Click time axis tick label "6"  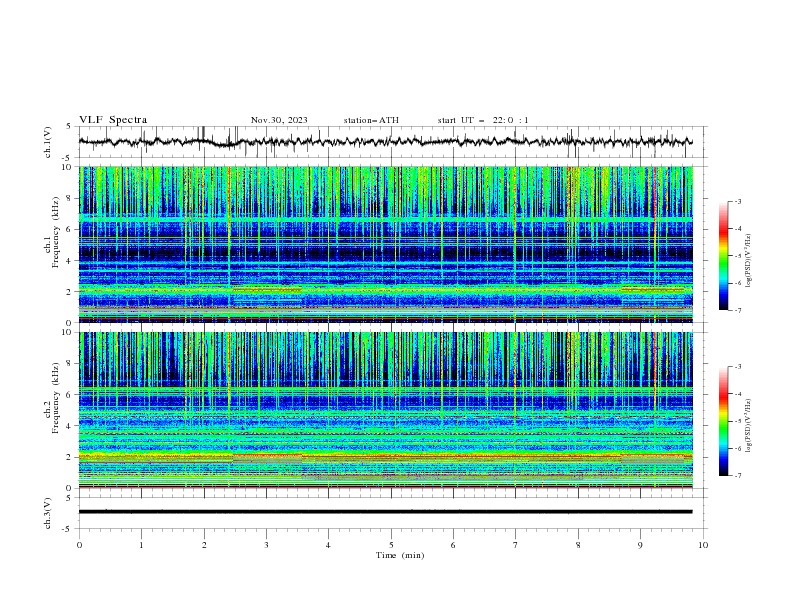pyautogui.click(x=453, y=545)
